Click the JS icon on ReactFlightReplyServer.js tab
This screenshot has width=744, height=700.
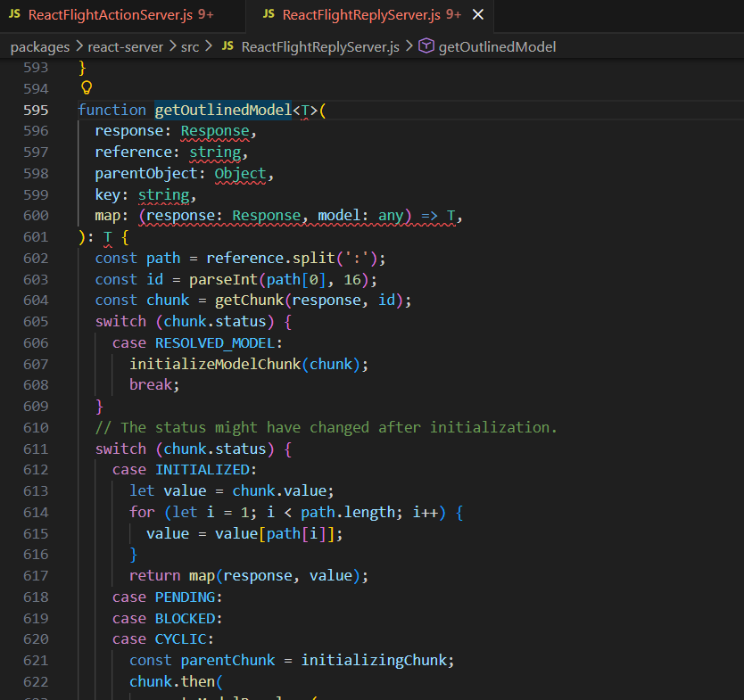pyautogui.click(x=268, y=15)
